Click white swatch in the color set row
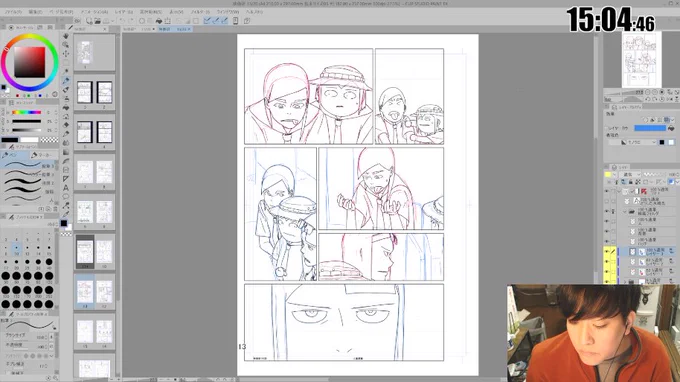Viewport: 680px width, 382px height. point(29,140)
